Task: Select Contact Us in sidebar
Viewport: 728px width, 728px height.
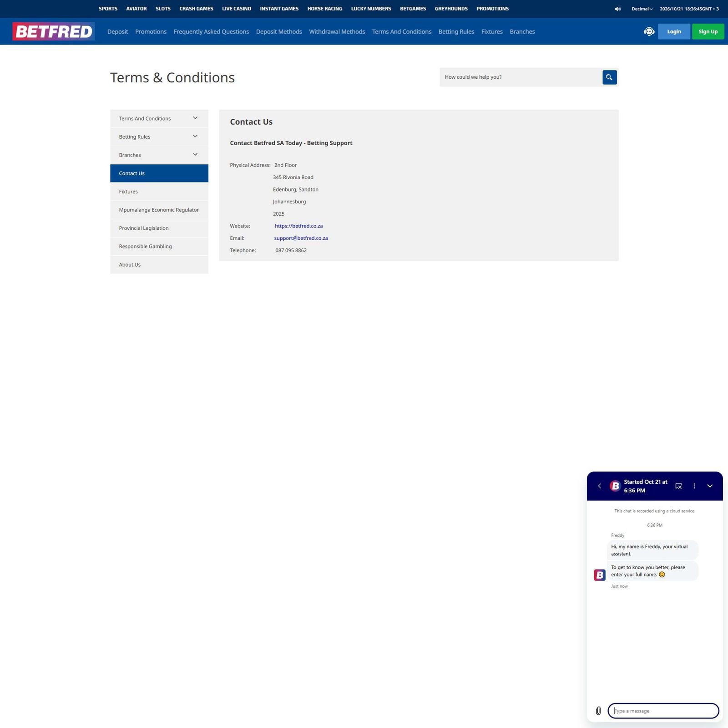Action: tap(159, 173)
